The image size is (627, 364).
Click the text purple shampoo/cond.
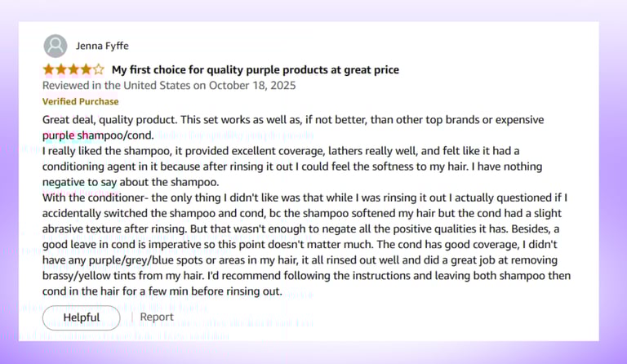[98, 135]
